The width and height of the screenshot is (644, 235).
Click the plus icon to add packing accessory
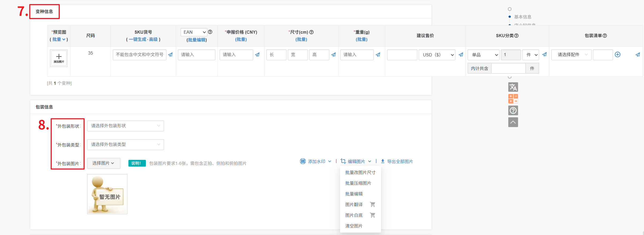(618, 55)
